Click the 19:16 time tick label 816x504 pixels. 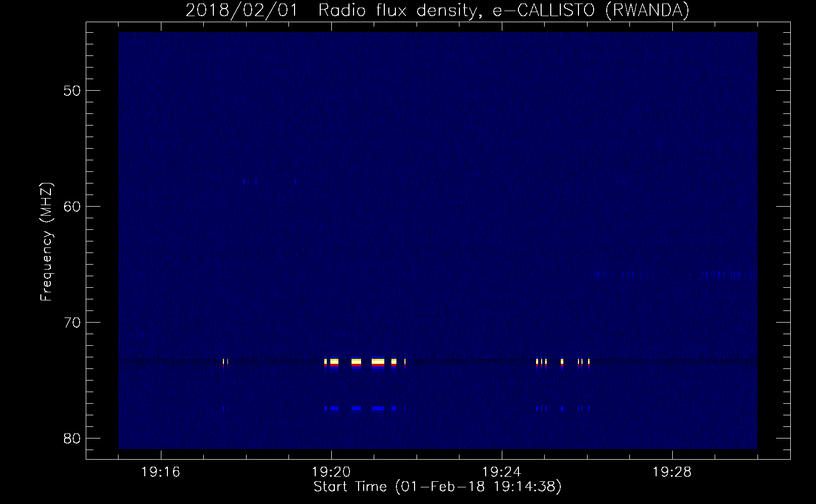tap(161, 472)
